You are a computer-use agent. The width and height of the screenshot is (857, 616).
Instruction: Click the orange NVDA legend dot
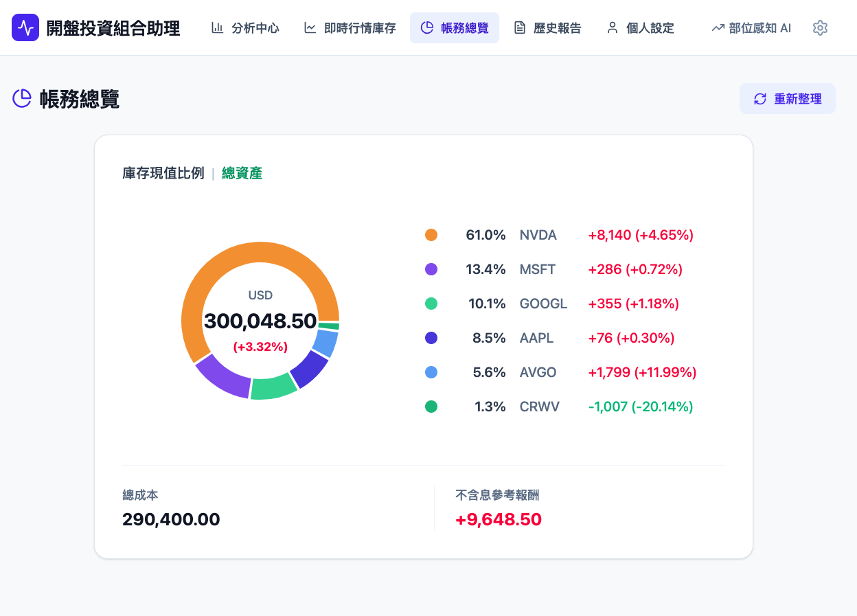431,235
